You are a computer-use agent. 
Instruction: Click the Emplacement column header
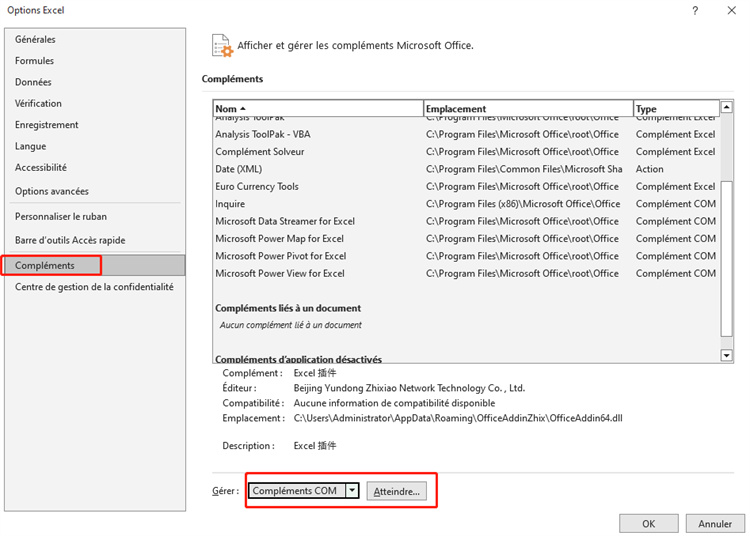tap(529, 109)
